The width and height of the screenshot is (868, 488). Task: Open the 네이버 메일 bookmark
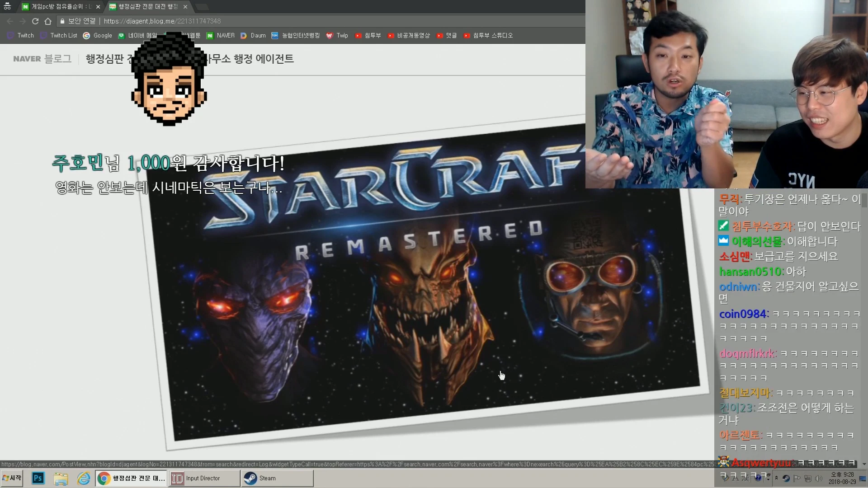point(137,35)
